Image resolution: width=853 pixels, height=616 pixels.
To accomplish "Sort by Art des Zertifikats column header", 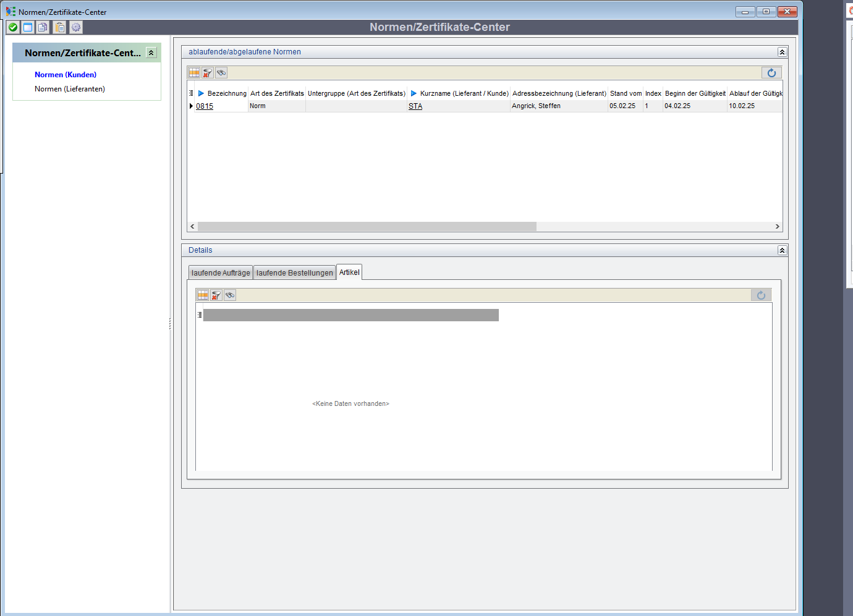I will [277, 93].
